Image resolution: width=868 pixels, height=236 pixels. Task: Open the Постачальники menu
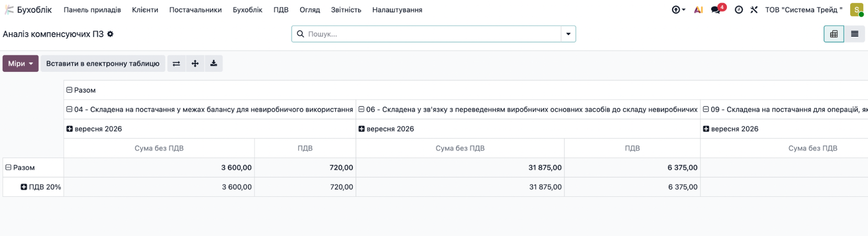click(x=195, y=10)
